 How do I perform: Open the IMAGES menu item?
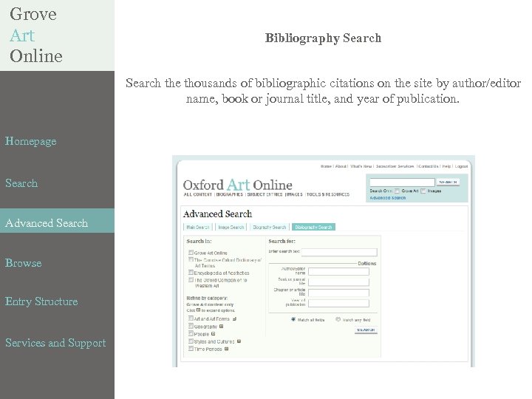[x=294, y=194]
